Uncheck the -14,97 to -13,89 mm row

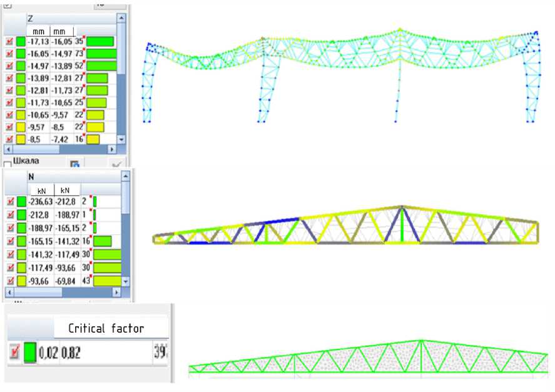pos(9,66)
